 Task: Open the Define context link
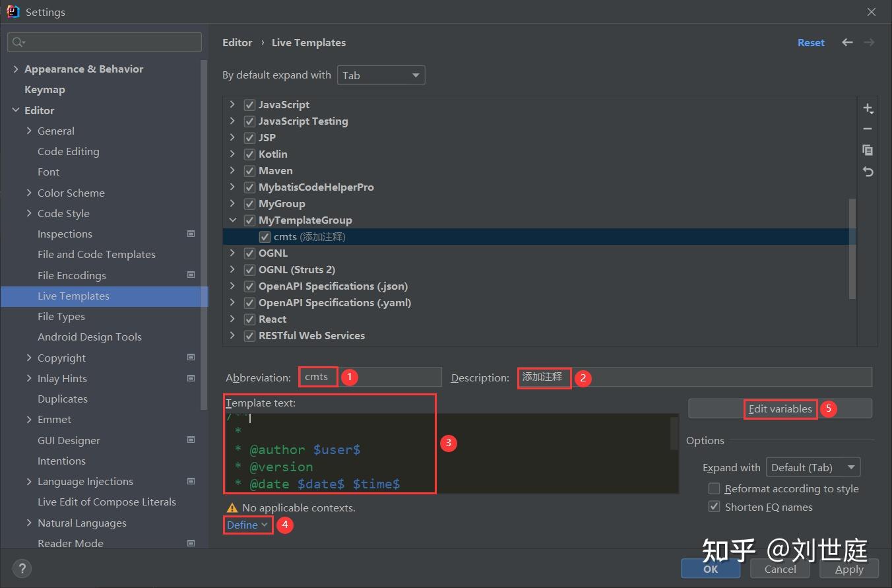(247, 525)
